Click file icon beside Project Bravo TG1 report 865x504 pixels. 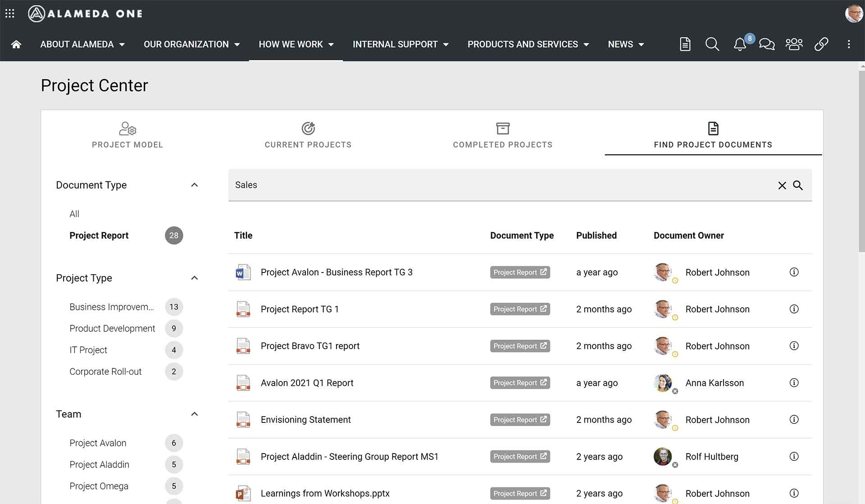point(243,346)
